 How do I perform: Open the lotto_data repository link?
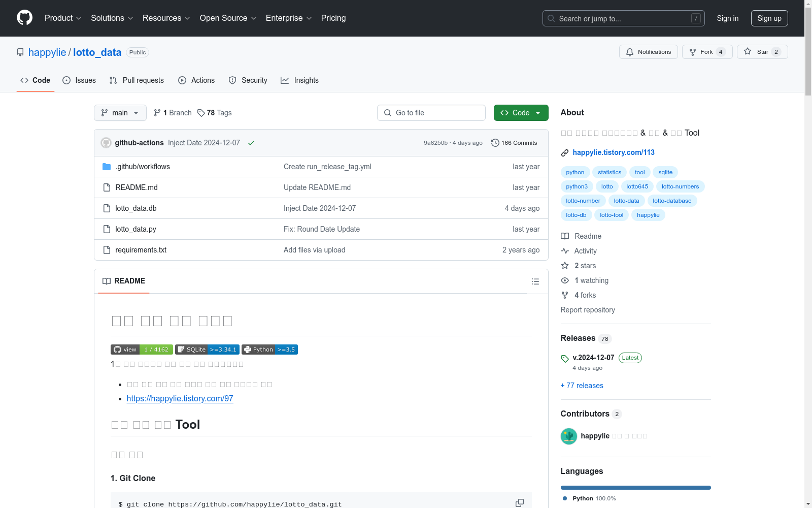pos(97,52)
